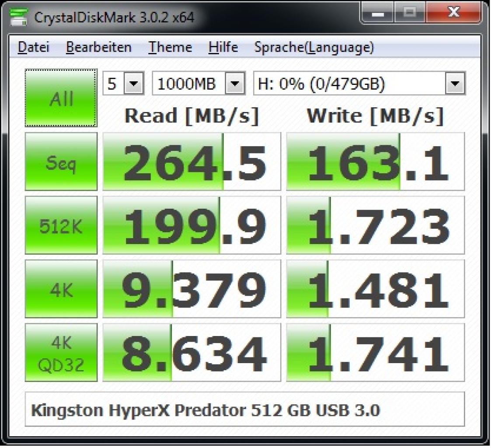Click the Seq read result 264.5
This screenshot has height=448, width=491.
point(192,161)
